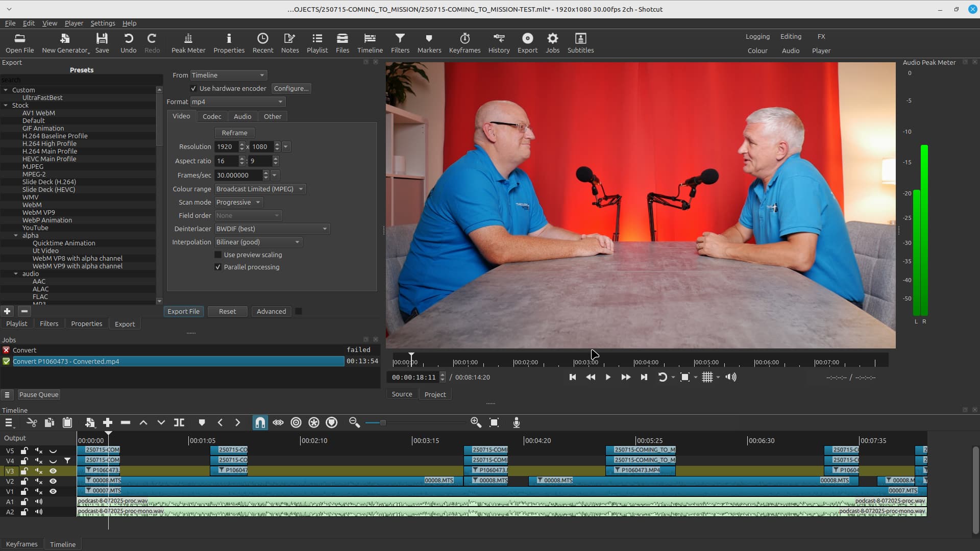Collapse the Stock presets tree
Screen dimensions: 980x551
[6, 105]
